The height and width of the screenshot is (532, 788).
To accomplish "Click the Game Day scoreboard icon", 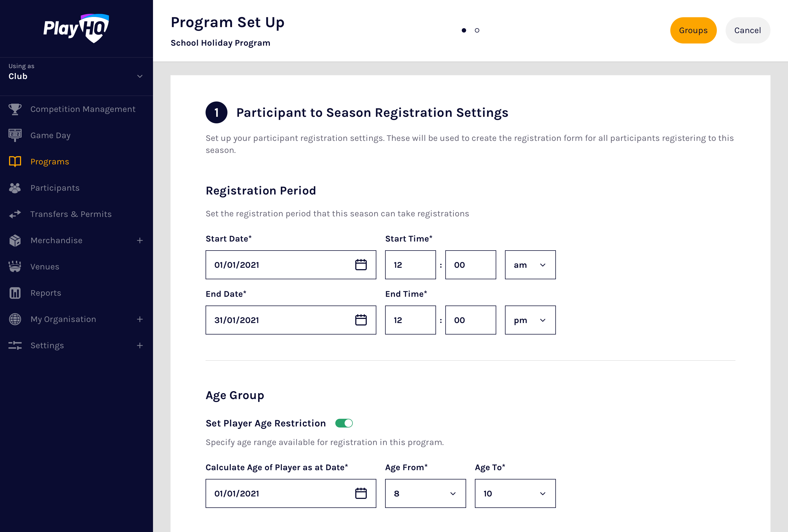I will click(x=15, y=135).
